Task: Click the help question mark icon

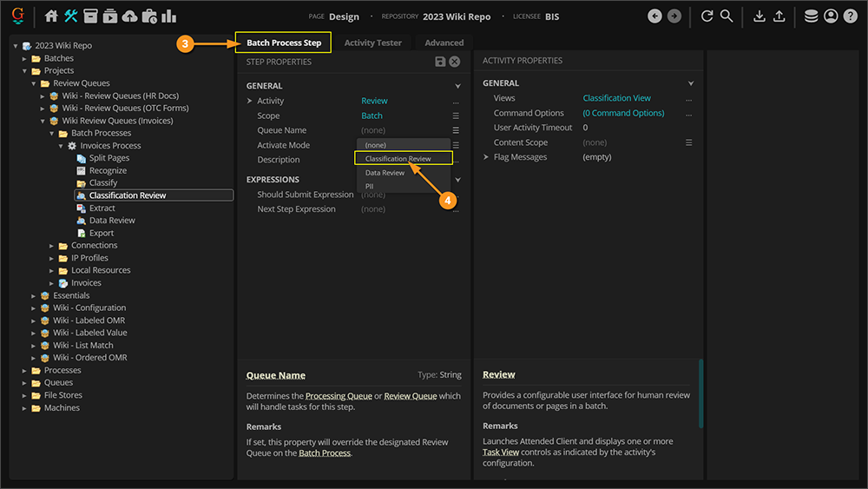Action: click(851, 16)
